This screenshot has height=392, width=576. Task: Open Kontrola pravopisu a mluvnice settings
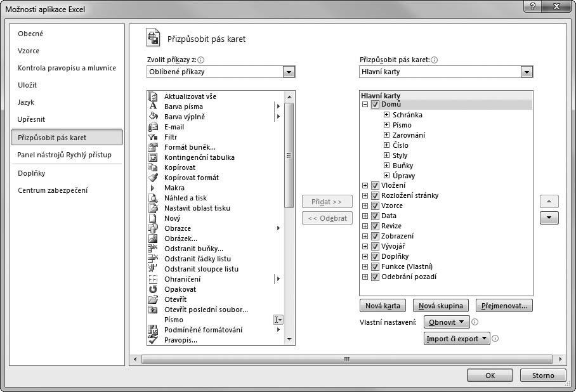click(x=67, y=68)
